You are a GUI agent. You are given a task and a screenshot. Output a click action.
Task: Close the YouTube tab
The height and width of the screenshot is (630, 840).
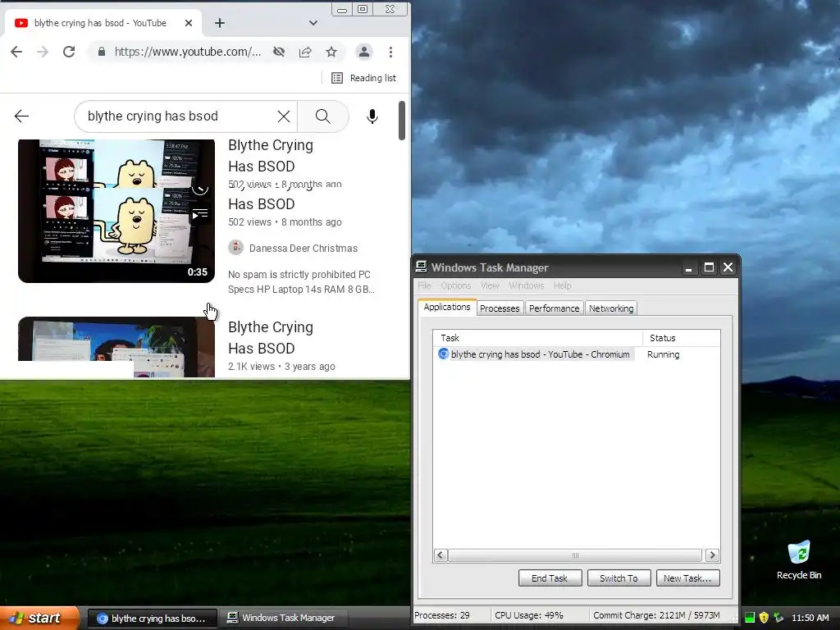(x=189, y=23)
